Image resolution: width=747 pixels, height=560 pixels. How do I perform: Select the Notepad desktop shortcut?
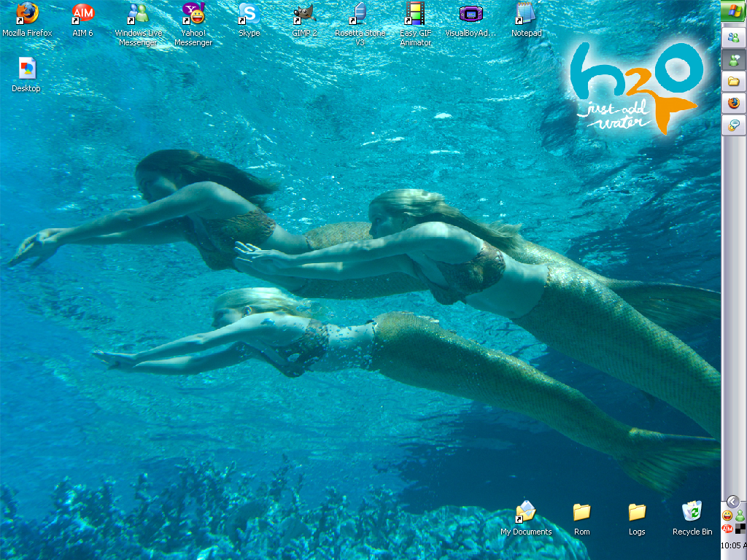click(527, 20)
